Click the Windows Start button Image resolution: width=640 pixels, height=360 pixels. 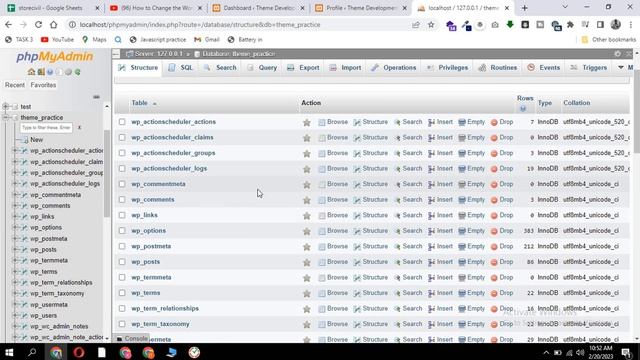(9, 352)
